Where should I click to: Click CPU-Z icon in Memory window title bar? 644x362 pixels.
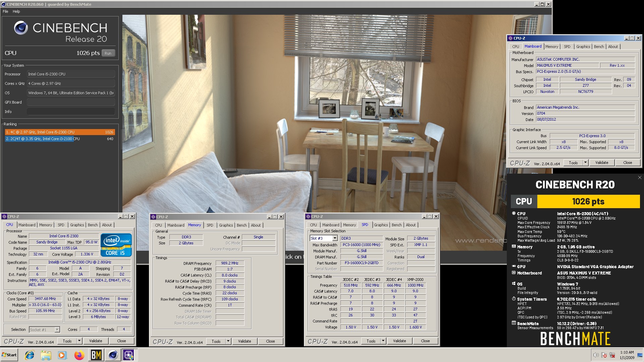point(153,217)
